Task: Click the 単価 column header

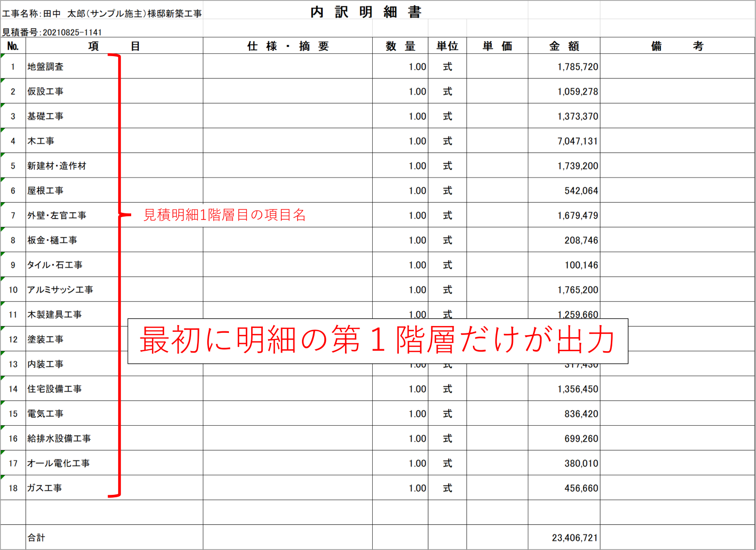Action: [x=497, y=46]
